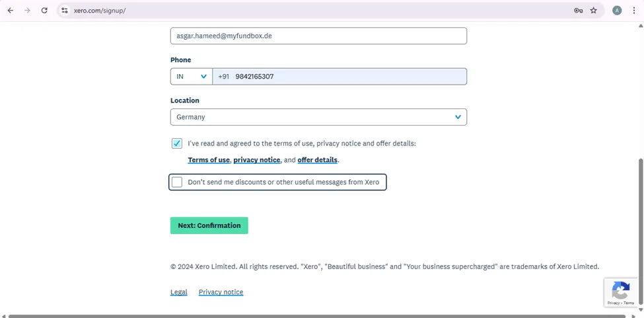The height and width of the screenshot is (318, 644).
Task: Open the privacy notice link in agreement
Action: pos(257,160)
